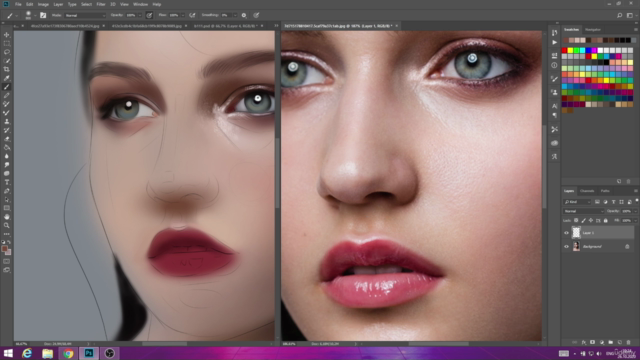Open the Character panel icon
The height and width of the screenshot is (360, 640).
[554, 106]
